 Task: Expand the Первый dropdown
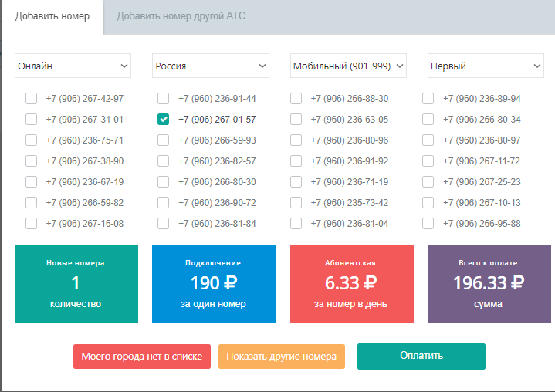tap(486, 66)
